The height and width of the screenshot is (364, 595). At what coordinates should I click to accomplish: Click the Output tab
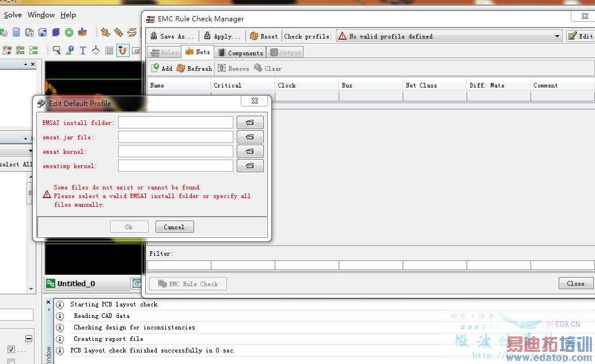coord(285,53)
